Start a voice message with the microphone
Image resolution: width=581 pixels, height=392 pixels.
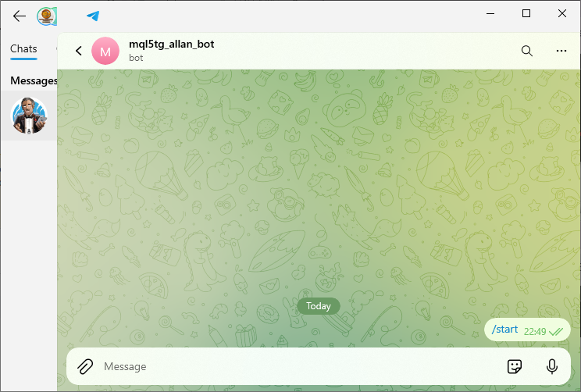(552, 366)
